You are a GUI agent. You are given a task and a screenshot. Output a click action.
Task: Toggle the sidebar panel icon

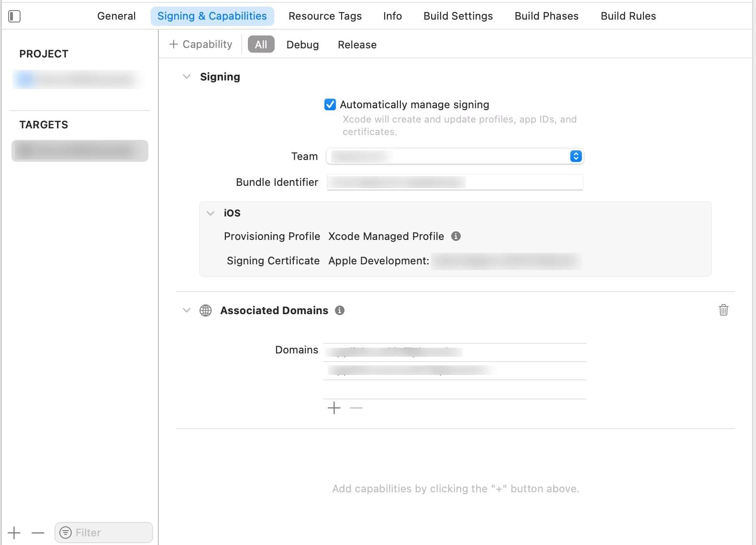pos(14,16)
